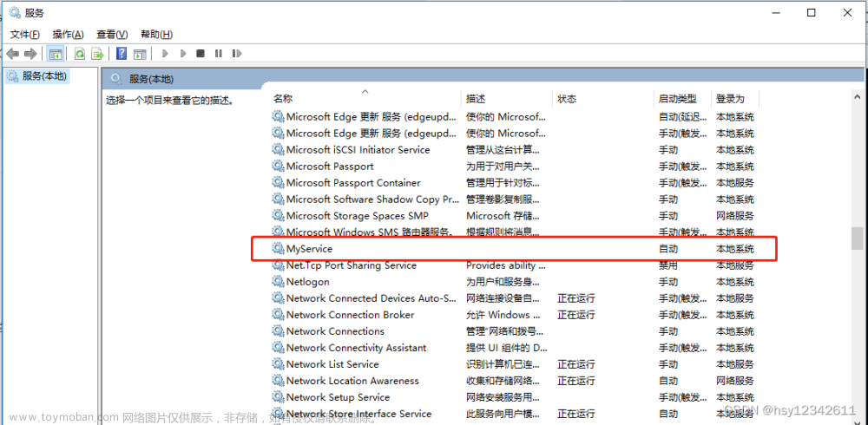Sort by the 描述 column header

point(476,99)
